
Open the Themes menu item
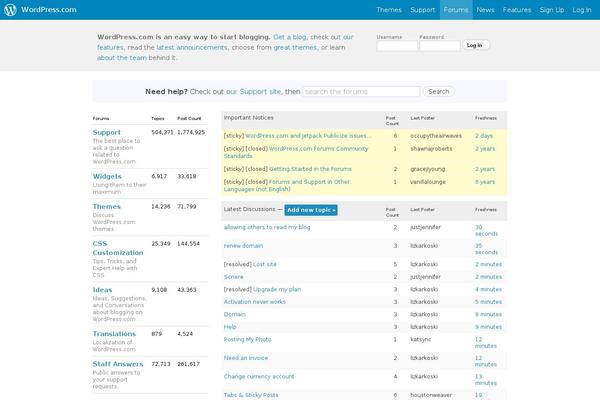(x=389, y=10)
